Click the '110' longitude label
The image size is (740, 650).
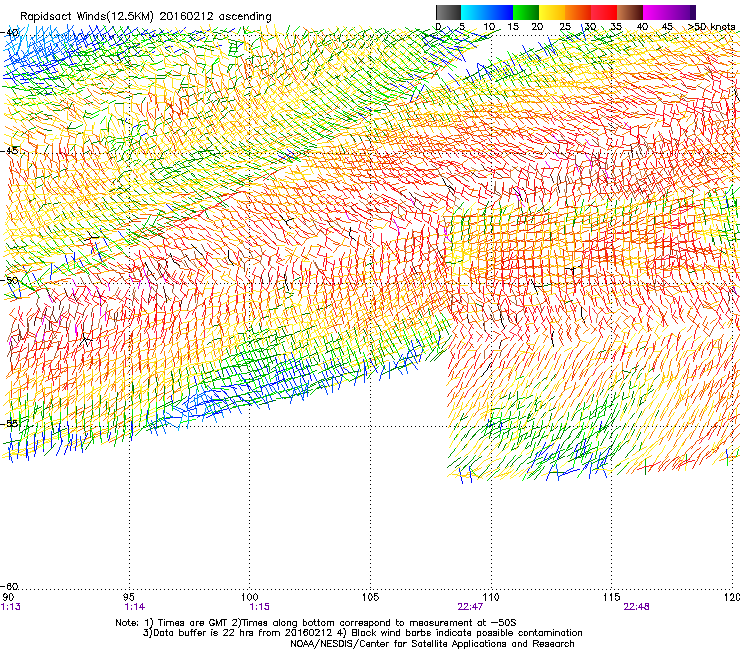click(491, 598)
